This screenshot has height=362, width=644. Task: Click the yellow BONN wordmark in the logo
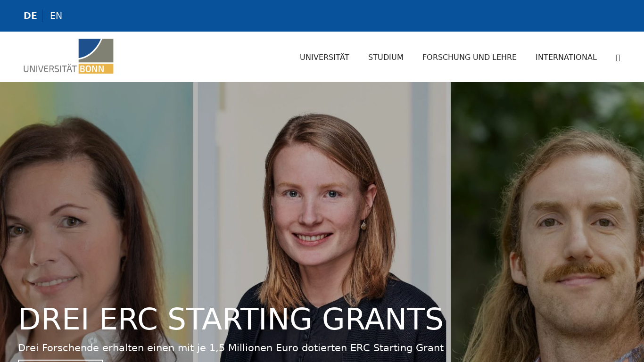tap(96, 69)
